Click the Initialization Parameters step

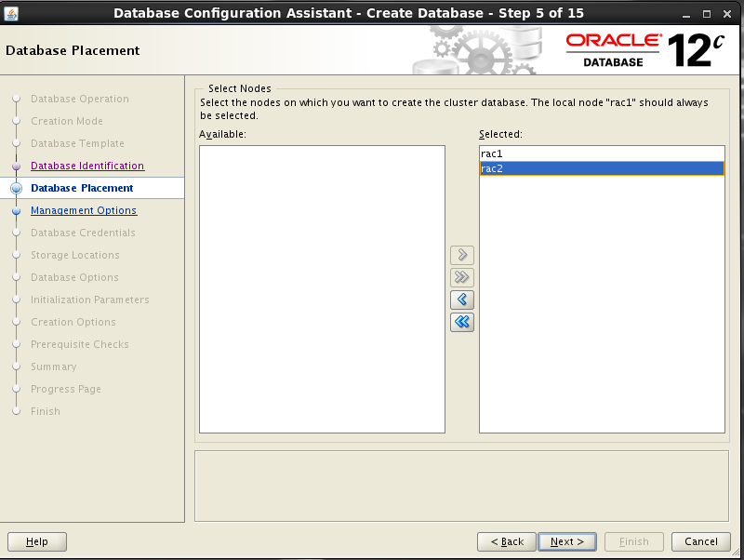(90, 300)
